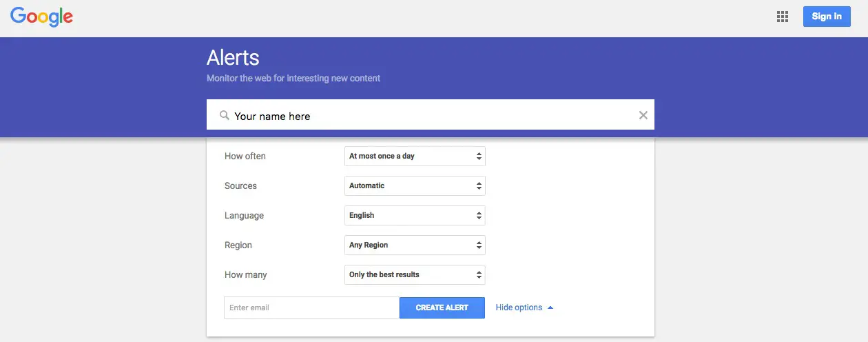Click the Hide options arrow icon
Image resolution: width=868 pixels, height=342 pixels.
pos(550,308)
